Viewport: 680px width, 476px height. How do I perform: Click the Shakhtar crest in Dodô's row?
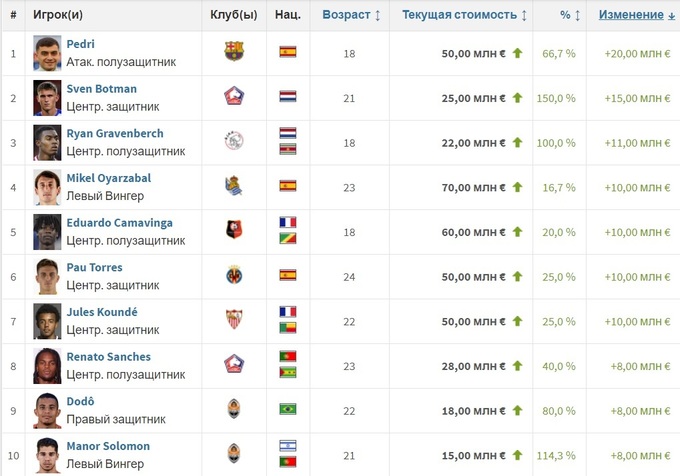(x=234, y=409)
